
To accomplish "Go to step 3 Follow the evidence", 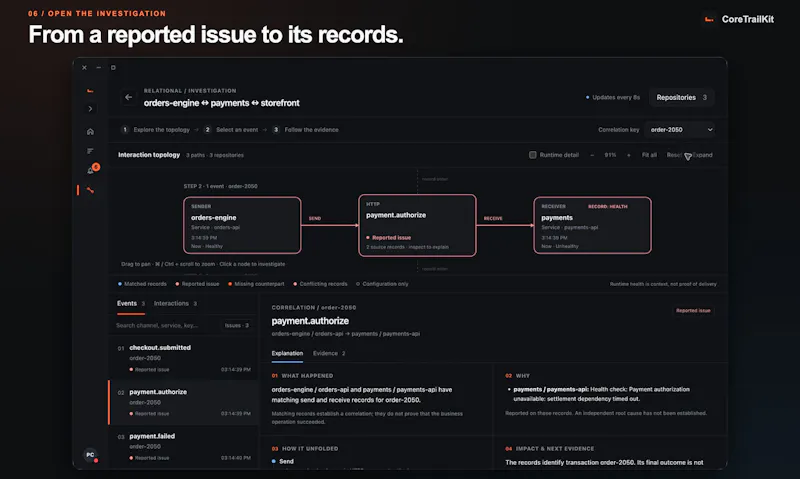I will 306,130.
